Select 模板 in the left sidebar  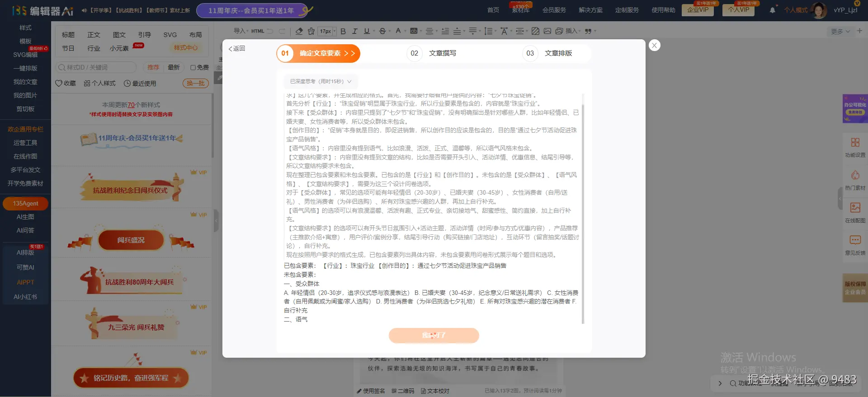(25, 41)
